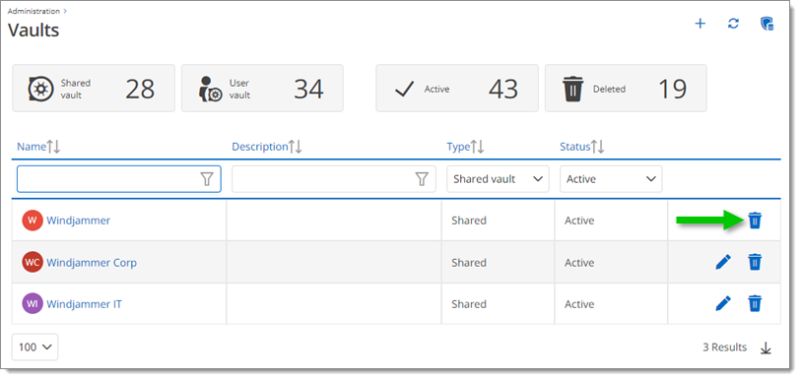Focus the Description filter input field
800x379 pixels.
334,179
